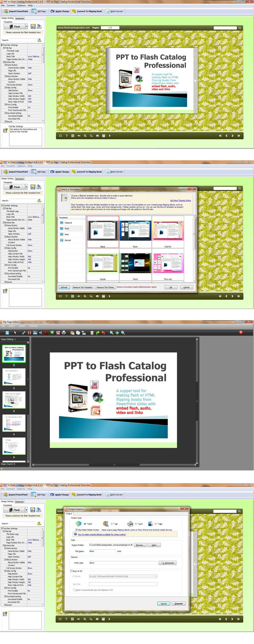
Task: Toggle Also Make Mobile Version checkbox
Action: [x=76, y=530]
